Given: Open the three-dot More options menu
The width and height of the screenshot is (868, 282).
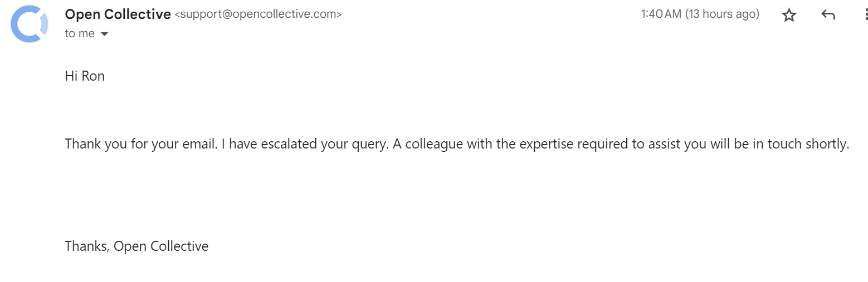Looking at the screenshot, I should tap(865, 15).
